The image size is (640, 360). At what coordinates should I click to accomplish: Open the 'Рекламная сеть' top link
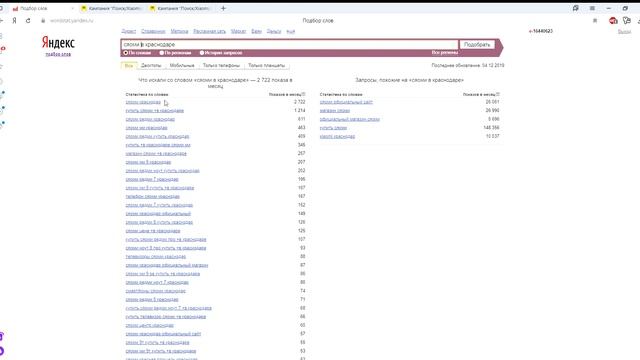pyautogui.click(x=209, y=31)
